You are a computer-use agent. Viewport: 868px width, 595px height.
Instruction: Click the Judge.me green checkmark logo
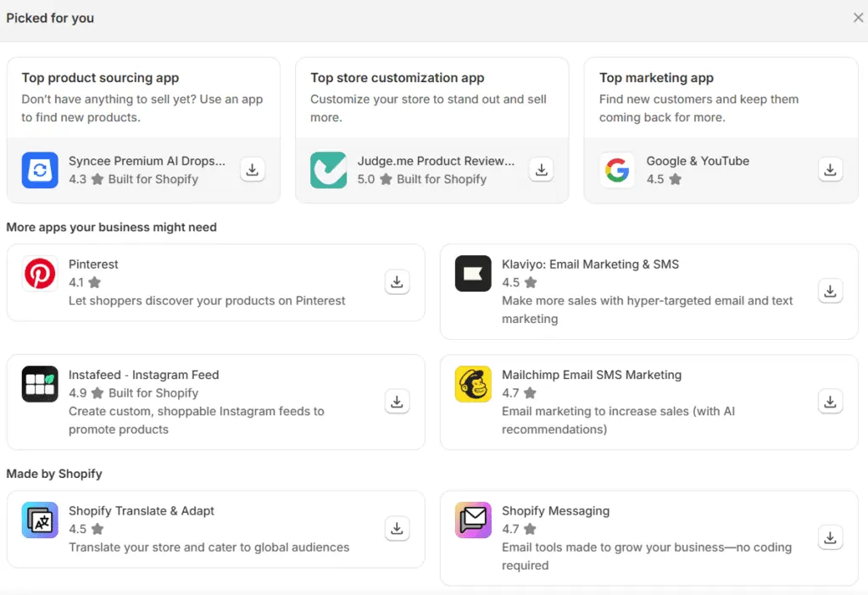328,170
